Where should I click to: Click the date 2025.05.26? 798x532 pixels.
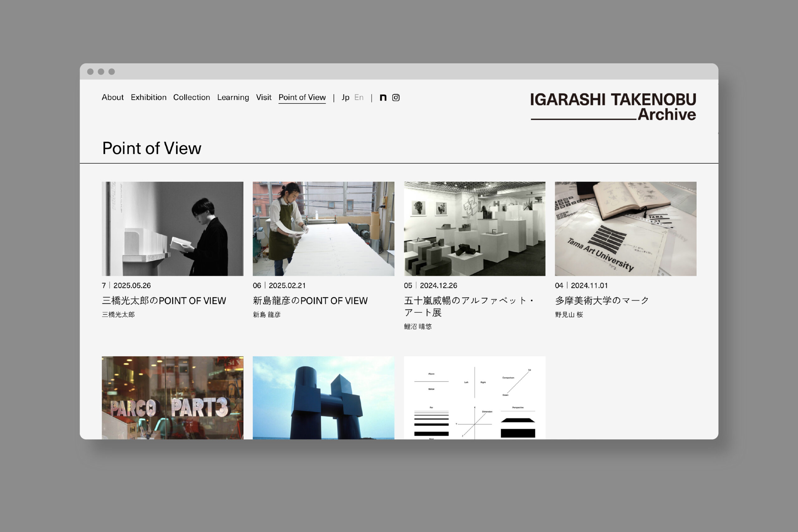[132, 286]
